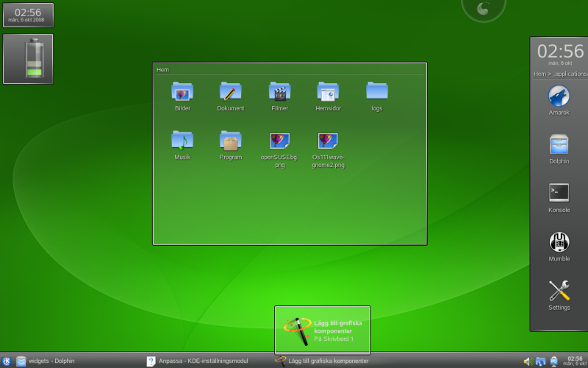Click the volume speaker tray icon
Viewport: 588px width, 368px height.
pyautogui.click(x=528, y=361)
